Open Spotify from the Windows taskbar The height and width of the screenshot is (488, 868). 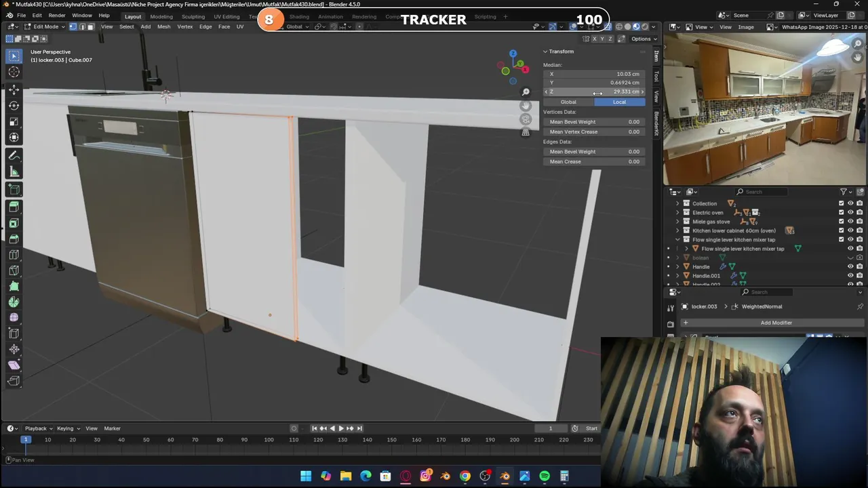[x=545, y=476]
